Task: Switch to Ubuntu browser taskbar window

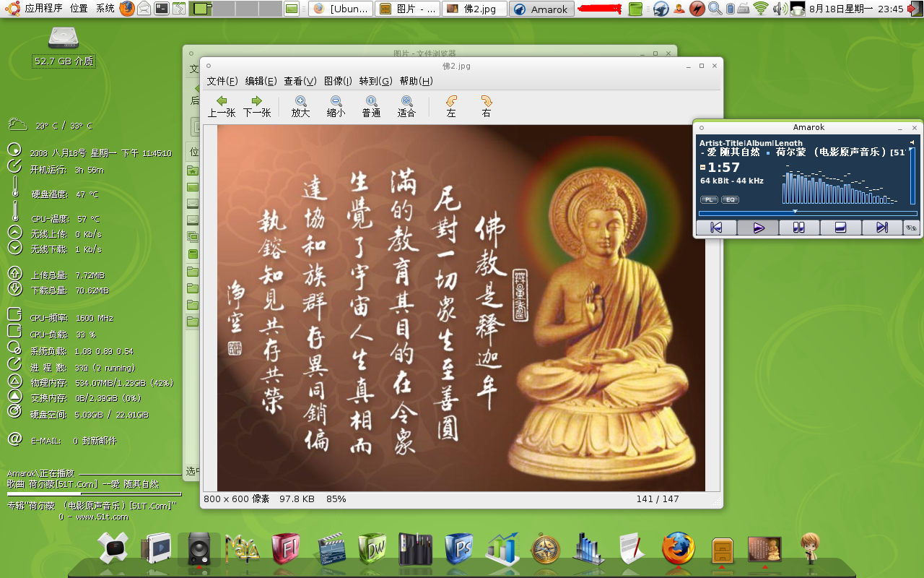Action: point(341,9)
